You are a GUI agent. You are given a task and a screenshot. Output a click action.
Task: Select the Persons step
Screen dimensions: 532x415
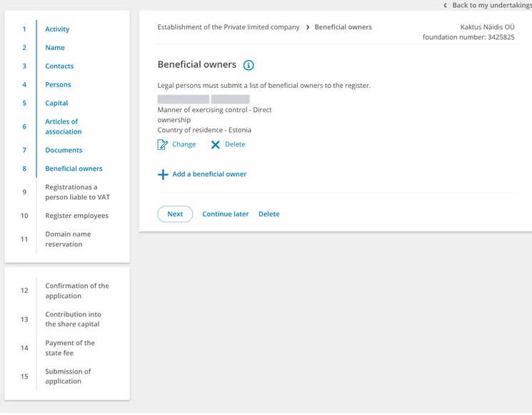[58, 84]
